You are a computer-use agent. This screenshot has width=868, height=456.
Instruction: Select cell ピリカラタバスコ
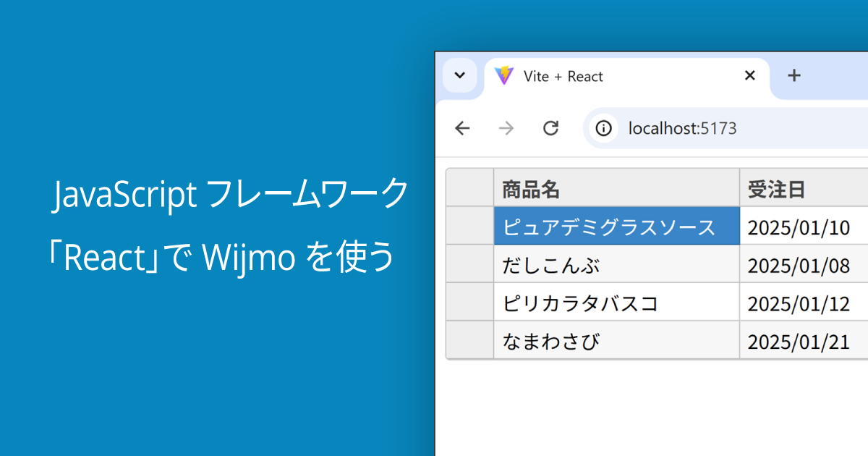tap(617, 302)
